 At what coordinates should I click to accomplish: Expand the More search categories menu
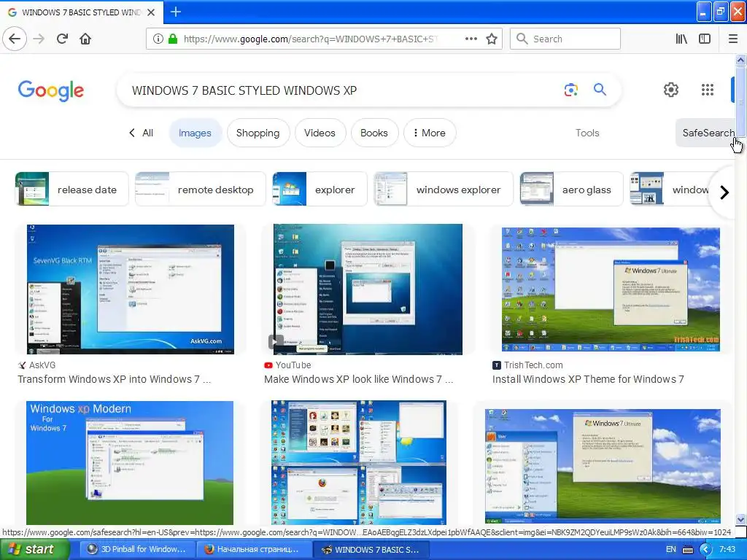tap(430, 133)
